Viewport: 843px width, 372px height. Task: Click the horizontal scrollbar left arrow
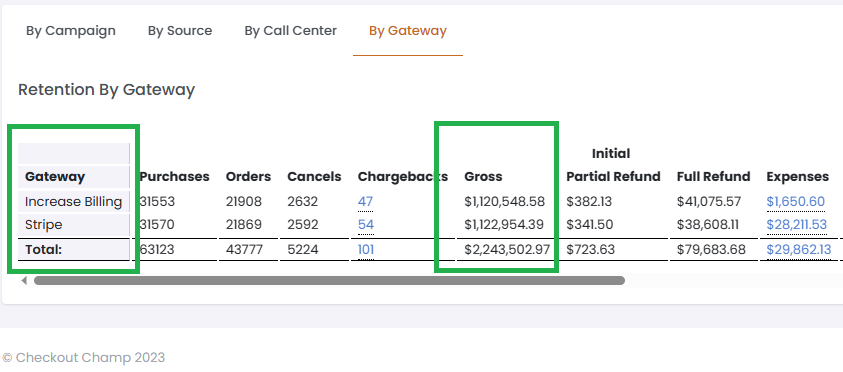click(24, 281)
